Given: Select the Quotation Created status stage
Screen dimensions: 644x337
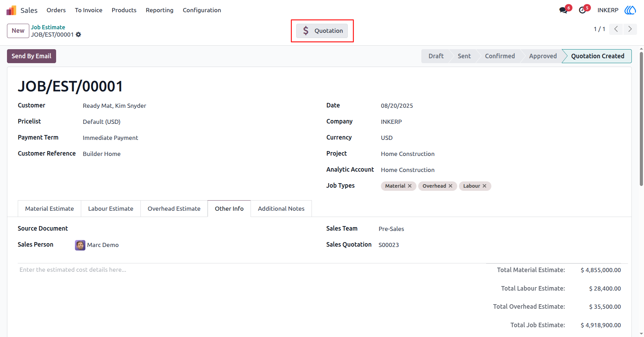Looking at the screenshot, I should coord(598,56).
